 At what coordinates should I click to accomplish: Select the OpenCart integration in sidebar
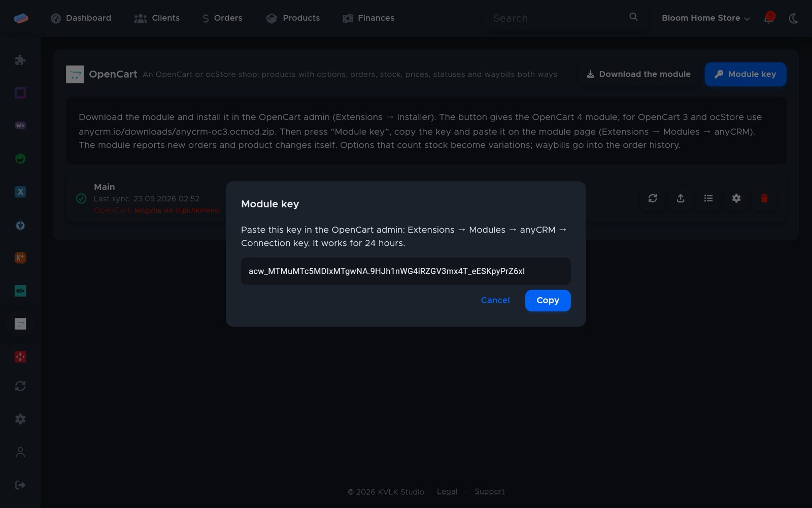(20, 324)
